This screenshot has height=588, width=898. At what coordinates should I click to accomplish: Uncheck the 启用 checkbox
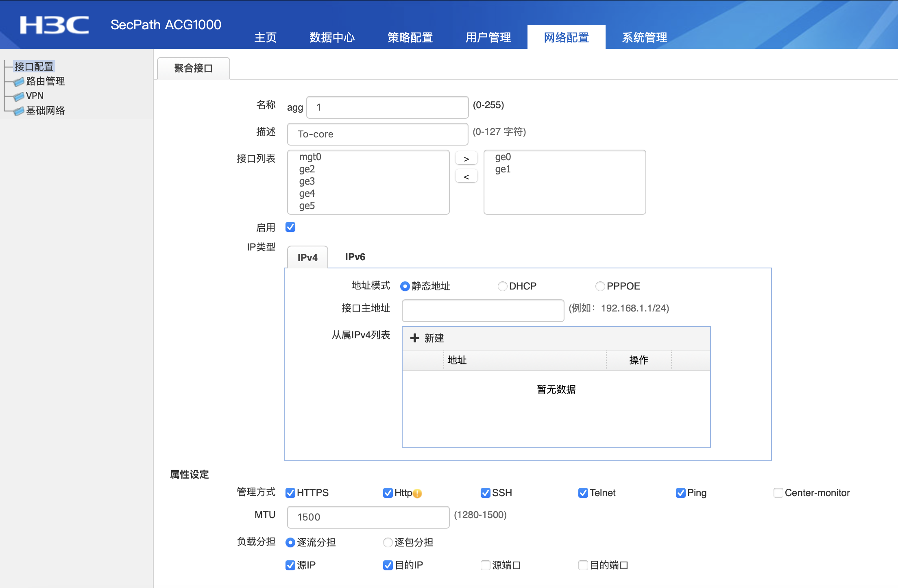(x=290, y=227)
